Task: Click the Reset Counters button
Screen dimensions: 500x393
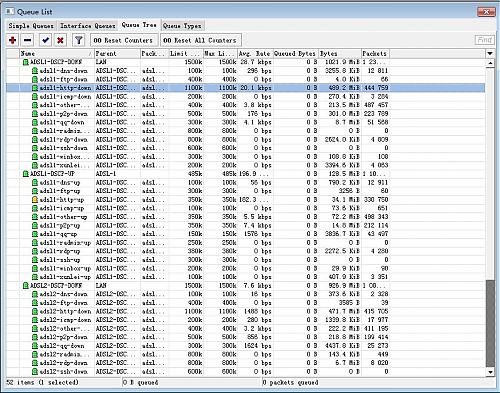Action: pos(123,40)
